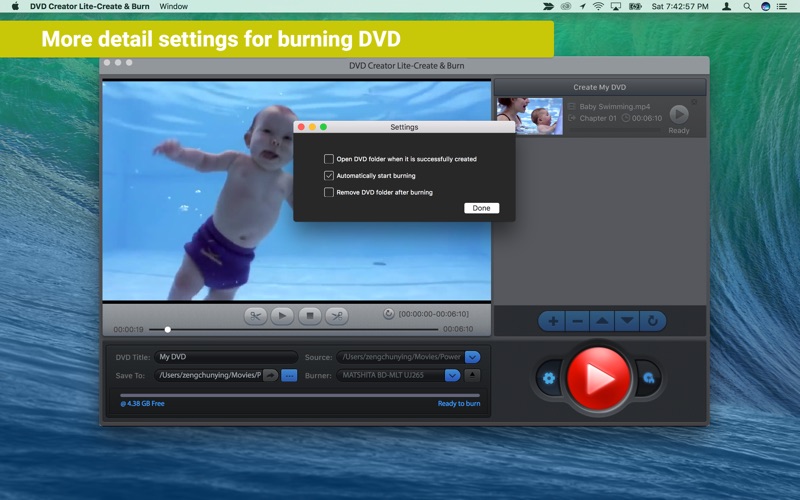Open Notification Center list icon
This screenshot has height=500, width=800.
782,6
